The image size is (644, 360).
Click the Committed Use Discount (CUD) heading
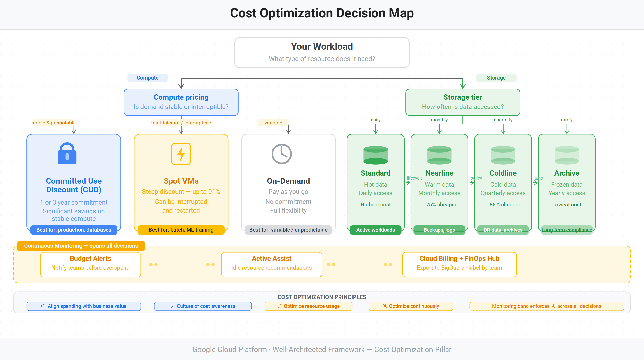(x=74, y=185)
